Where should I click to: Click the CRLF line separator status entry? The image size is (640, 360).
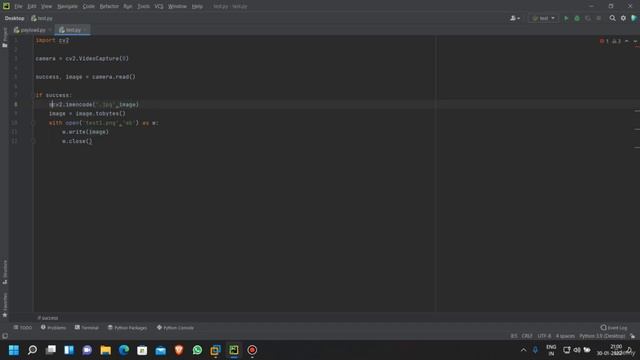(527, 336)
